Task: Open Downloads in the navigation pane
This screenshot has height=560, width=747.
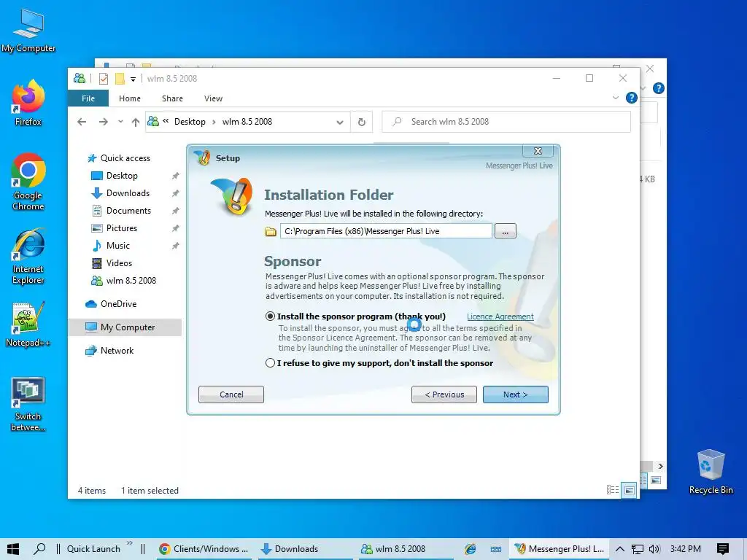Action: [x=128, y=192]
